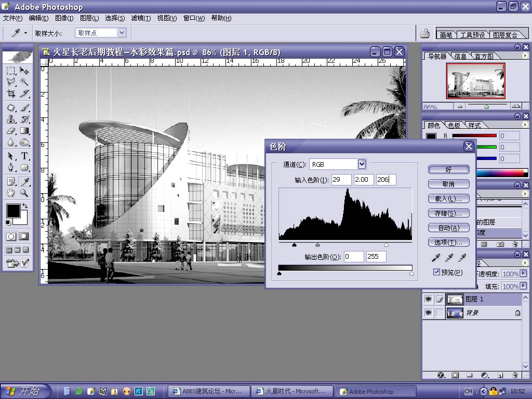Switch to Quick Mask mode

[x=24, y=236]
